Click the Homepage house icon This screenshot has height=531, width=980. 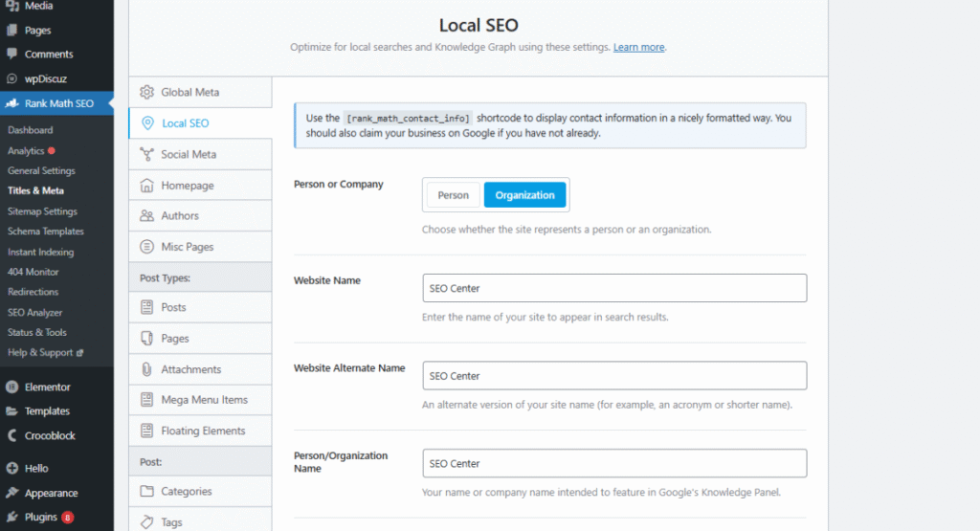(146, 186)
